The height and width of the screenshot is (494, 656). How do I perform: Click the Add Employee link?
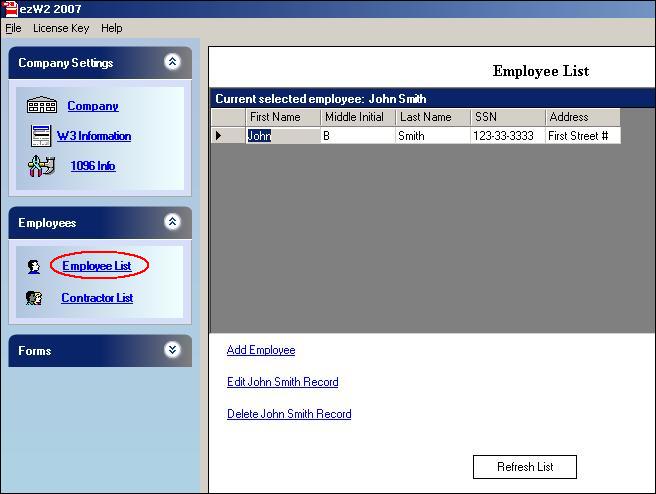tap(261, 350)
